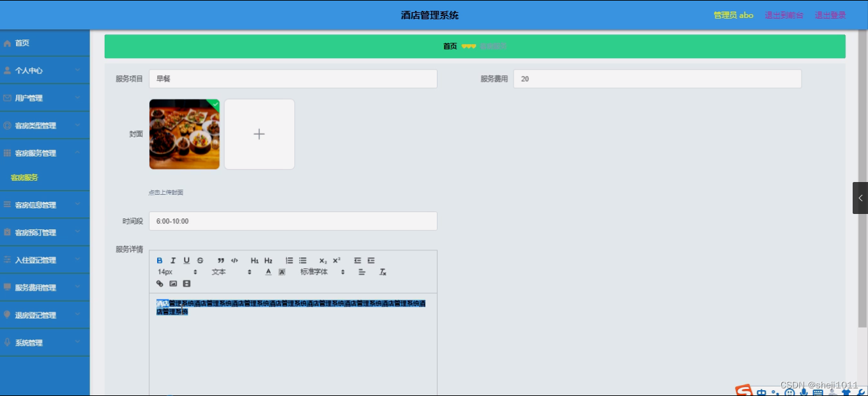
Task: Click the uploaded breakfast cover image
Action: pyautogui.click(x=185, y=134)
